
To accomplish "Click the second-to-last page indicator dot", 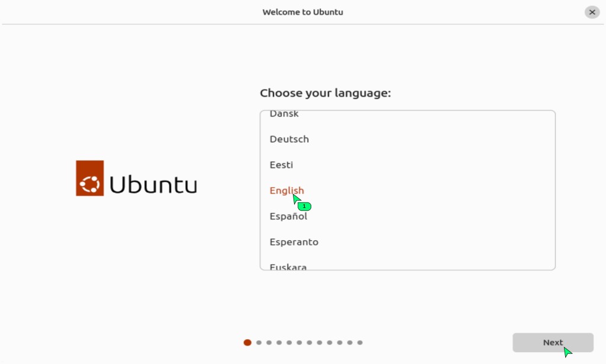I will click(x=350, y=342).
